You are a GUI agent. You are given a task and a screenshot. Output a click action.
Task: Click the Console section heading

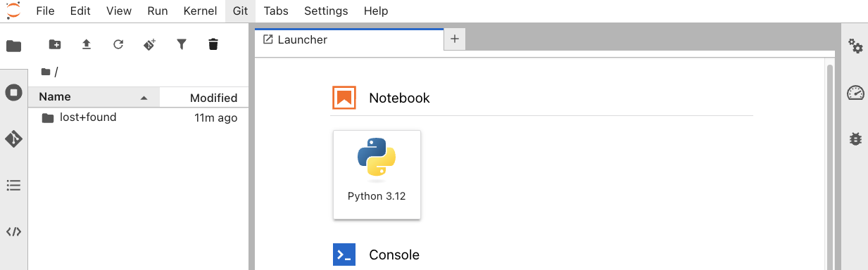(x=394, y=255)
